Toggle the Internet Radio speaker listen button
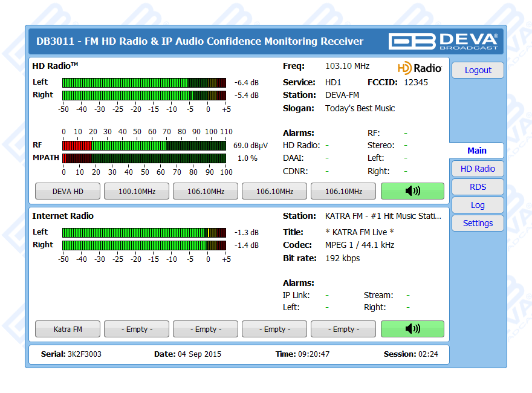 point(412,329)
